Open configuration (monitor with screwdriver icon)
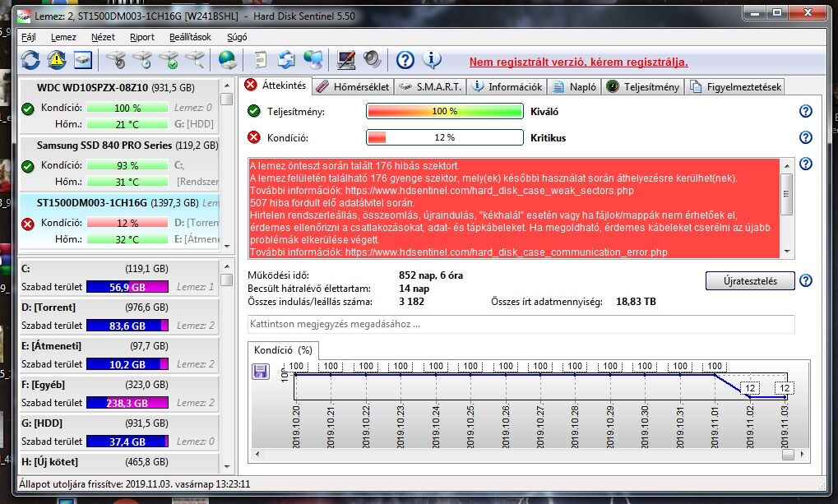Image resolution: width=838 pixels, height=504 pixels. [x=345, y=60]
